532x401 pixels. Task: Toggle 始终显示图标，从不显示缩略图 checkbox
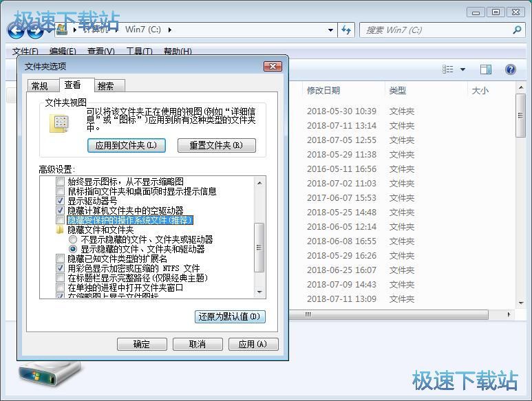(60, 182)
